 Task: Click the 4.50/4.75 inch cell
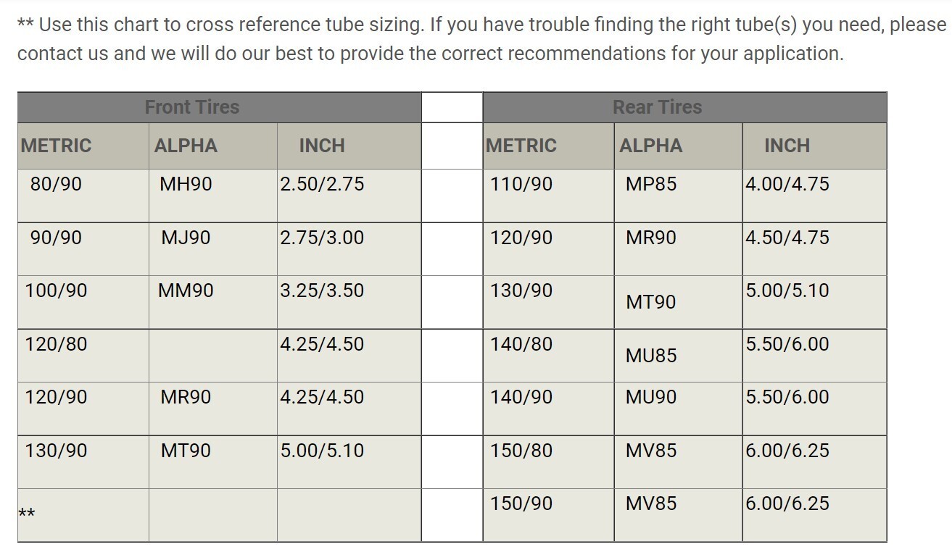(x=814, y=249)
